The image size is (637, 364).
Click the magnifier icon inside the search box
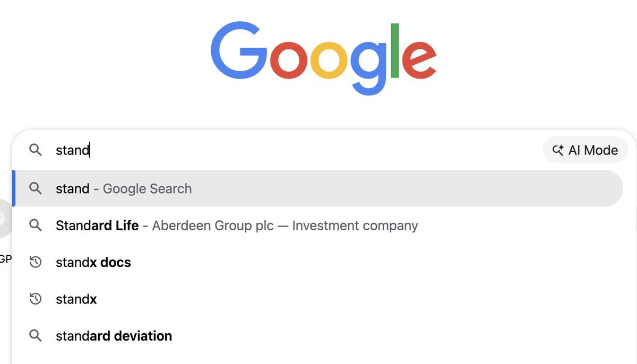(x=35, y=150)
